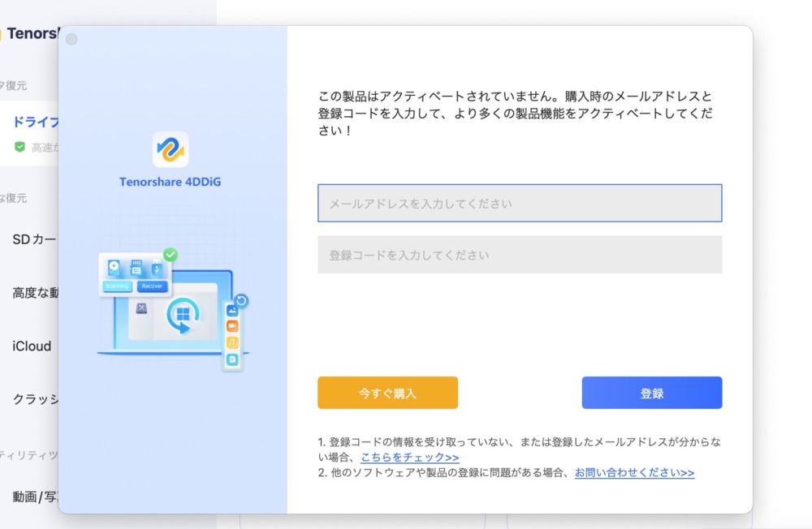Open the お問い合わせください>> link

click(634, 472)
